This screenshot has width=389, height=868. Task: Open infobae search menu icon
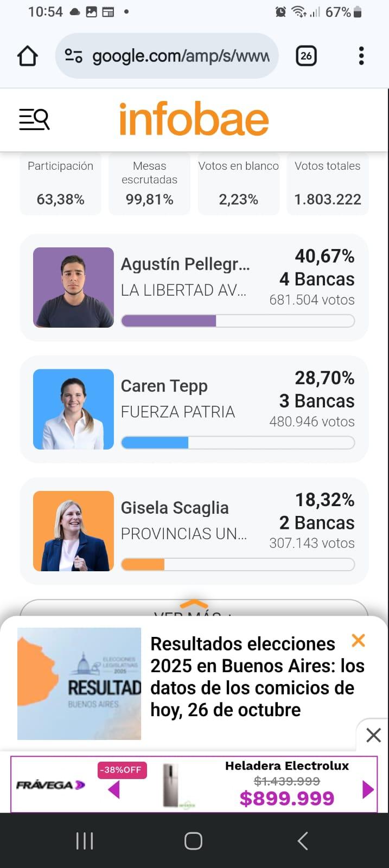[x=34, y=119]
